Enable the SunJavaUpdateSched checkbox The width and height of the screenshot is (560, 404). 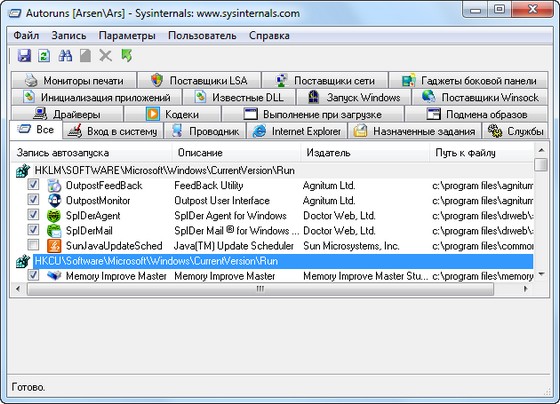click(33, 245)
